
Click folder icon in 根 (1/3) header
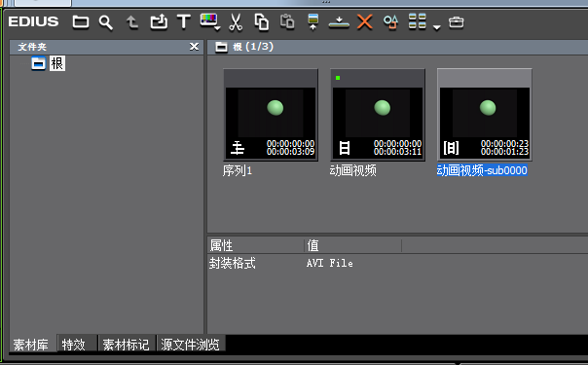pos(221,48)
